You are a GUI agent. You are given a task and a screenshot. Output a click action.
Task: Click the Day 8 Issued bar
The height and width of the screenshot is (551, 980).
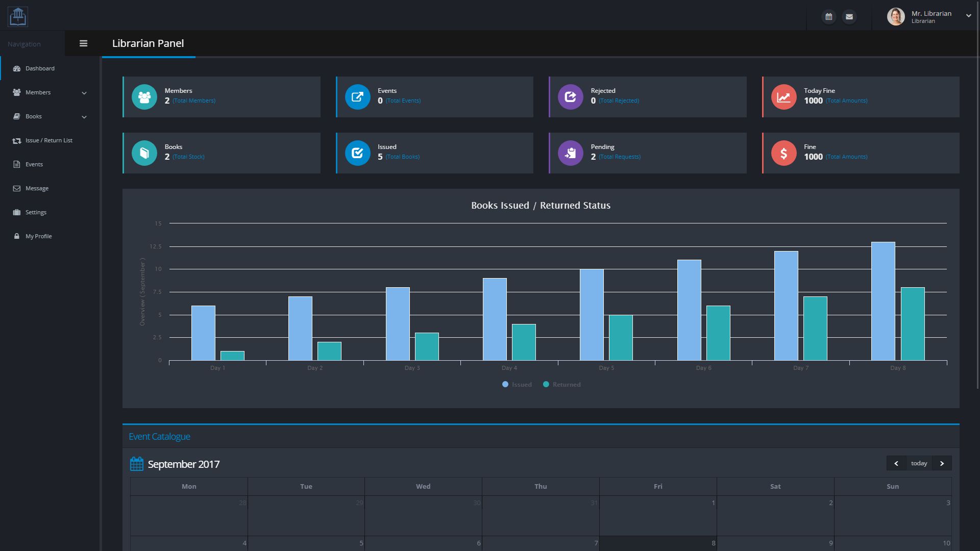883,301
